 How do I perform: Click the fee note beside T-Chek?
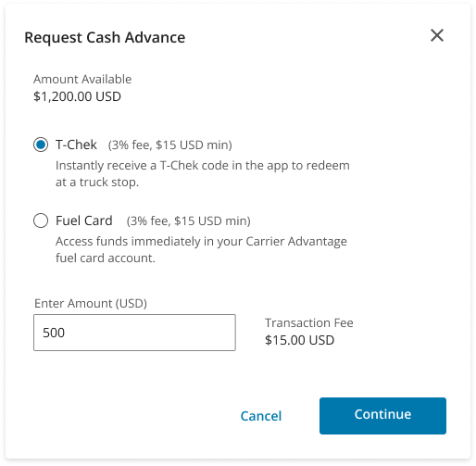[170, 145]
